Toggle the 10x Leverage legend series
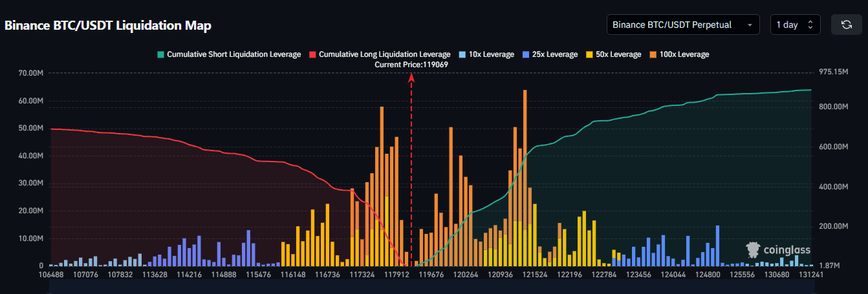 point(486,54)
